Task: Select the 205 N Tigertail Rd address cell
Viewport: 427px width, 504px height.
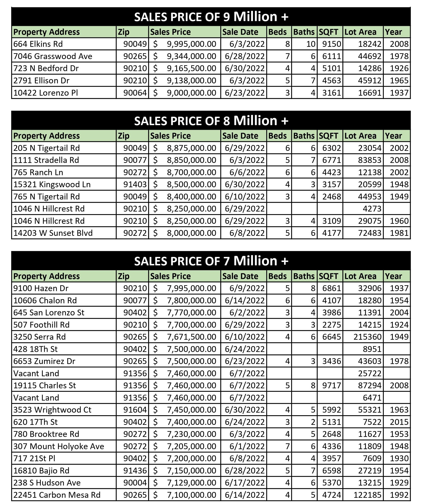Action: tap(46, 148)
